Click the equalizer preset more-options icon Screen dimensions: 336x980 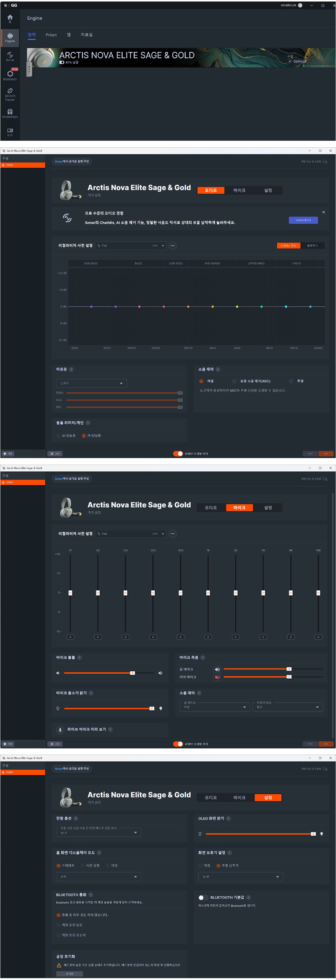172,246
